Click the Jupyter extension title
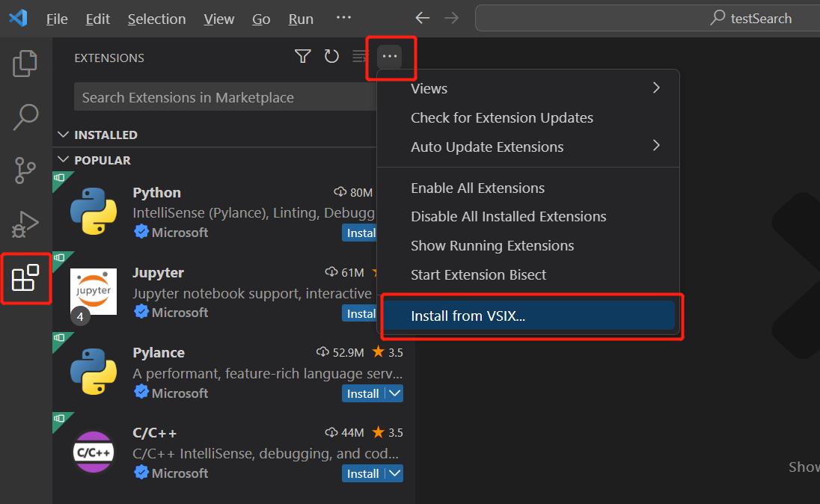Screen dimensions: 820x504 tap(159, 272)
